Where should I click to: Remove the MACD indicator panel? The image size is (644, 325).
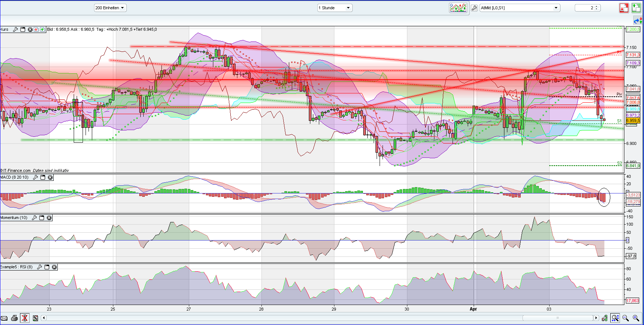(50, 178)
